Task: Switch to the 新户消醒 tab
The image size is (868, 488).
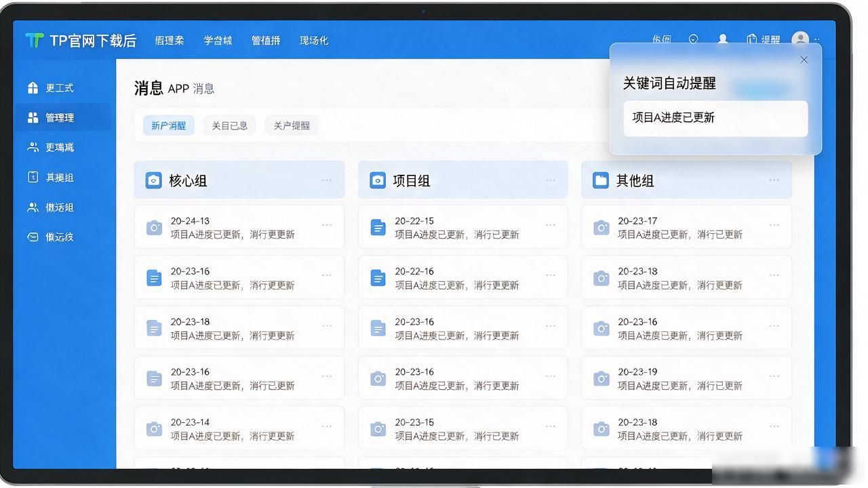Action: tap(169, 125)
